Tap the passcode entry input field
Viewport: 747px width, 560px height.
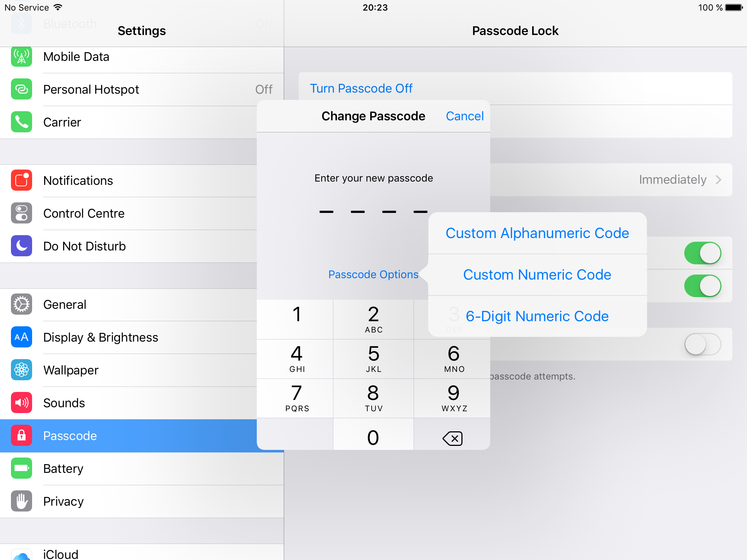(x=373, y=211)
